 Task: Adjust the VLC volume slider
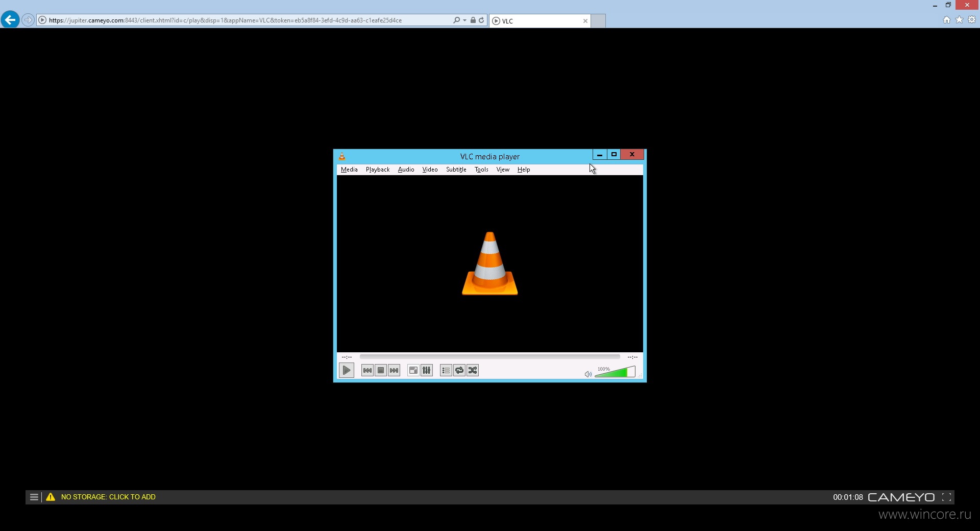(615, 372)
